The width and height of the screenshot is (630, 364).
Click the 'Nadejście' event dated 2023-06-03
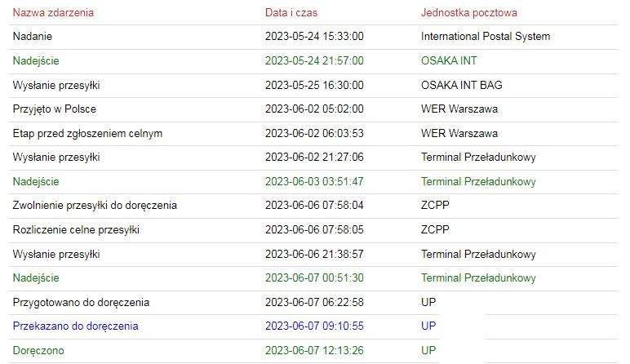(x=36, y=182)
